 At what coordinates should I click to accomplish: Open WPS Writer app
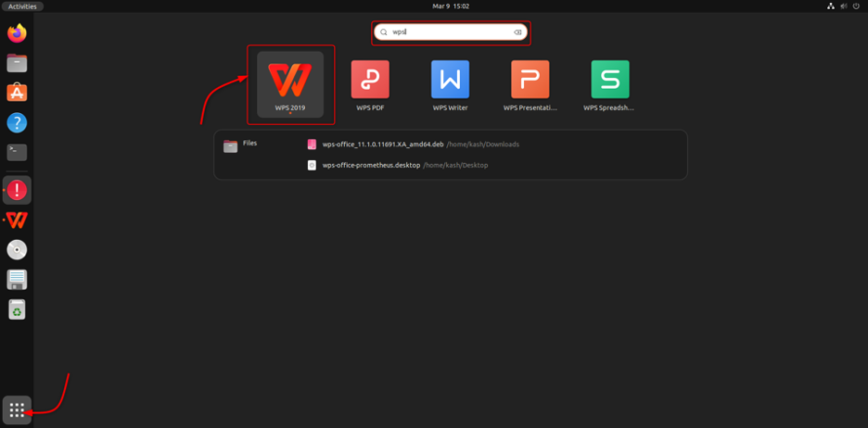[450, 86]
